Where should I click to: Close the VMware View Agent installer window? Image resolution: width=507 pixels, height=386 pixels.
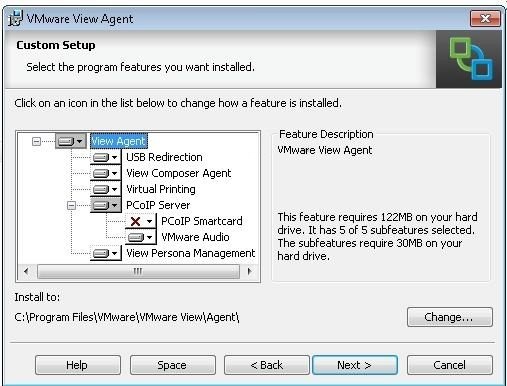[x=485, y=18]
